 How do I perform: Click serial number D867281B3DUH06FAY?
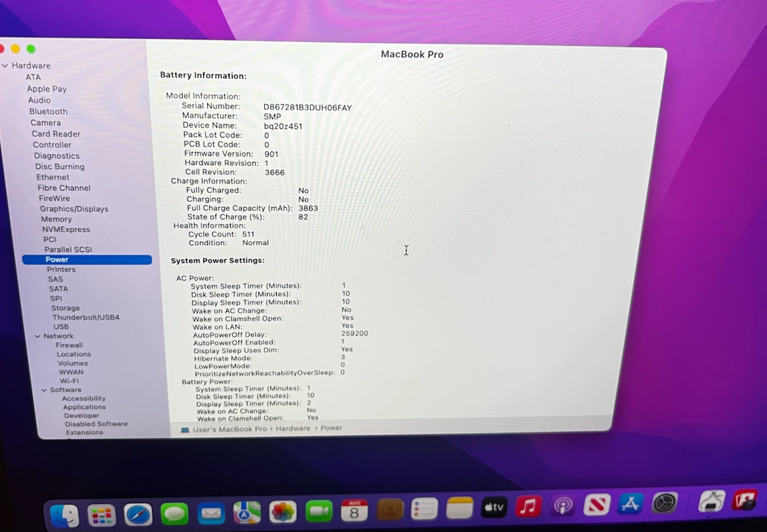307,107
